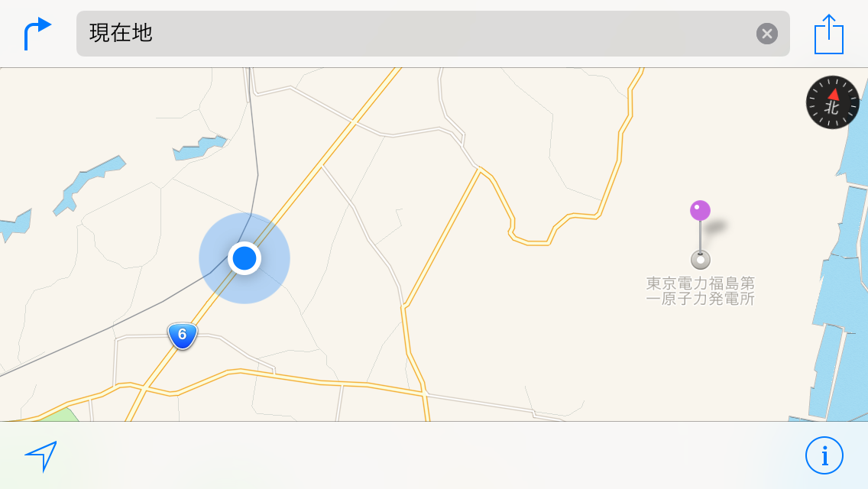868x489 pixels.
Task: Tap the green park area at bottom-left
Action: pos(59,415)
